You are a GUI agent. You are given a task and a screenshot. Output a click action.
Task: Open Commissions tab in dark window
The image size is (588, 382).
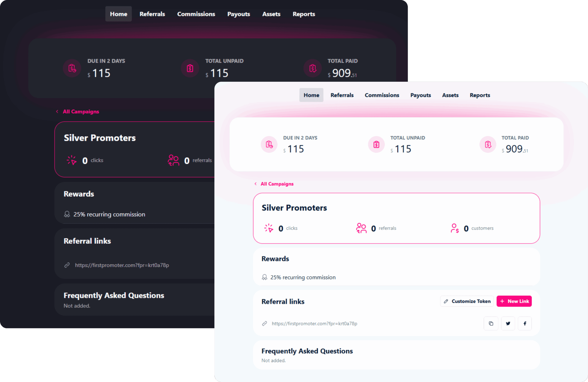(196, 14)
